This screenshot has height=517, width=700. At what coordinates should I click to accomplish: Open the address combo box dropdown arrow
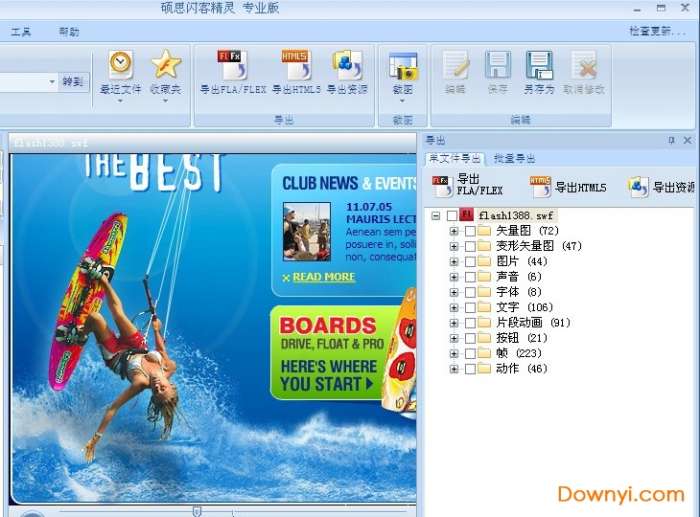tap(52, 82)
